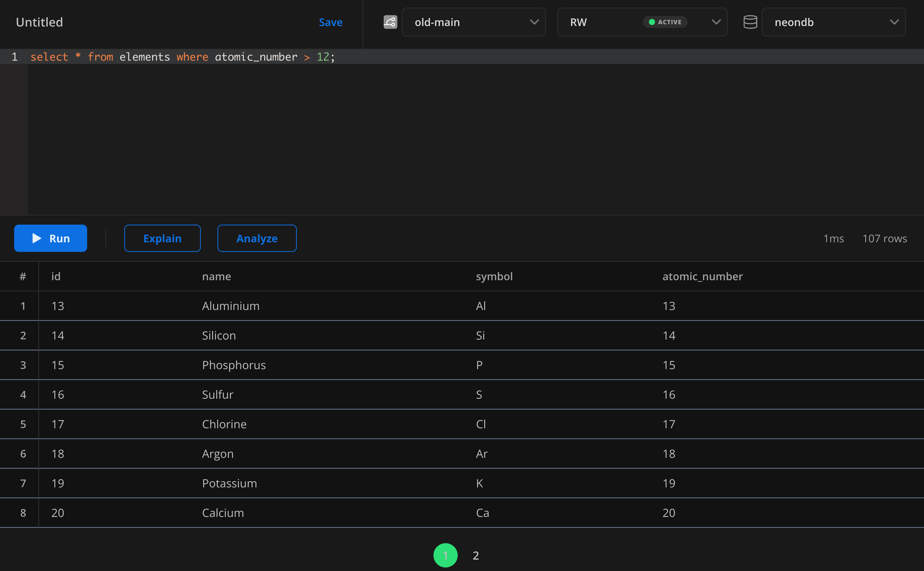Click the Analyze button

(x=257, y=238)
